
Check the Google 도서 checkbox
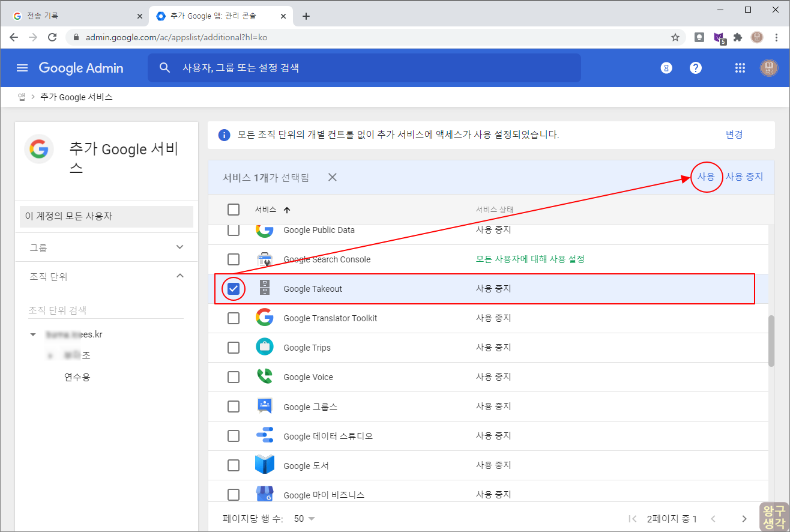(234, 465)
